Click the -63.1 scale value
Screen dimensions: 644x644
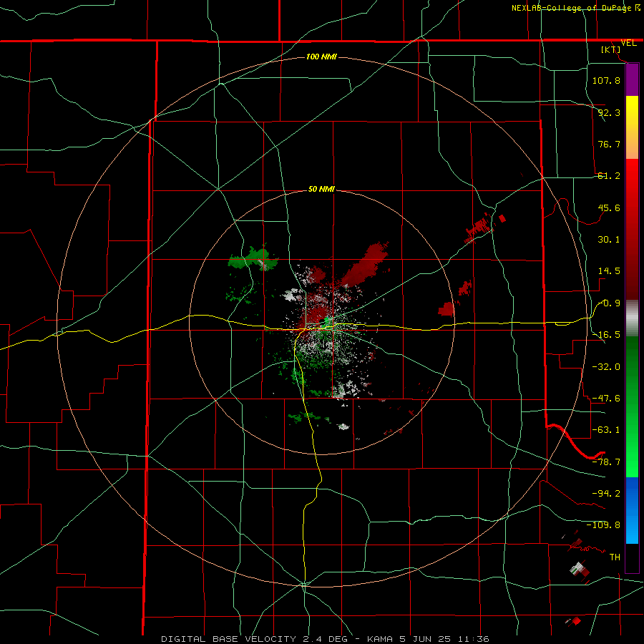(x=606, y=430)
